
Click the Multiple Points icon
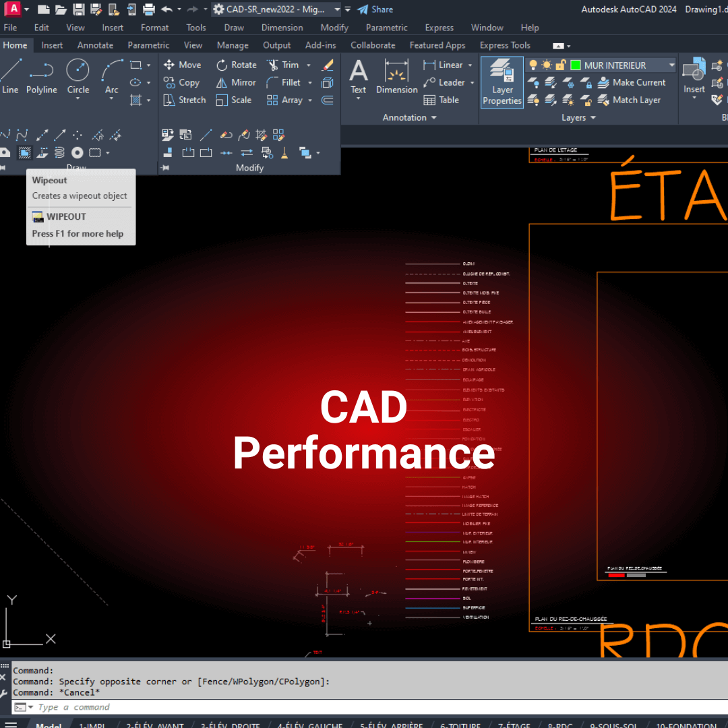[x=77, y=135]
